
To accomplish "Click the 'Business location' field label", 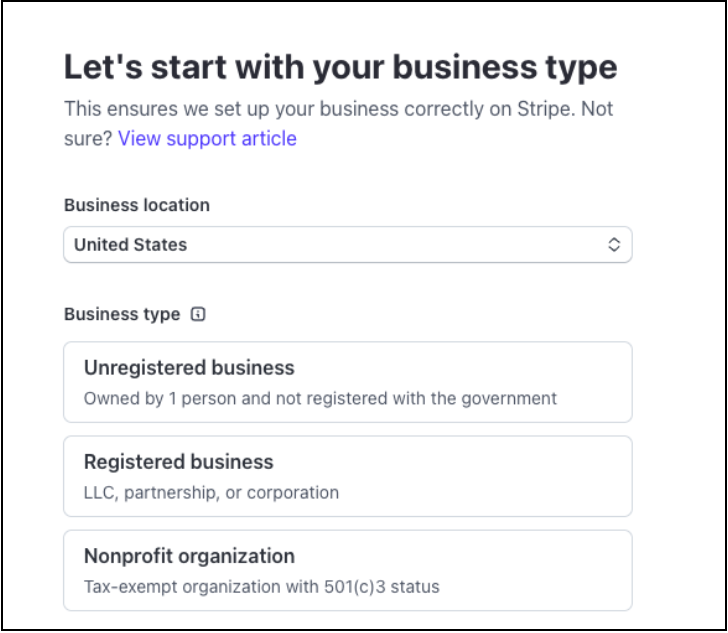I will (x=137, y=205).
